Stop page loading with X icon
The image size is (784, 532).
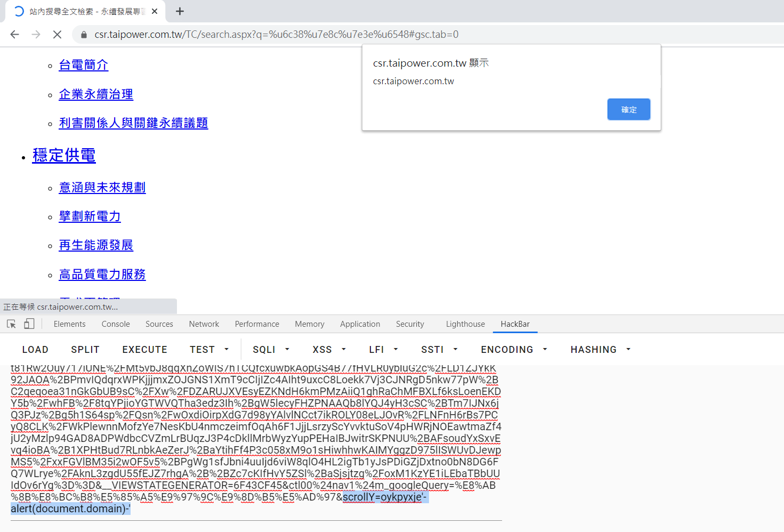click(57, 35)
